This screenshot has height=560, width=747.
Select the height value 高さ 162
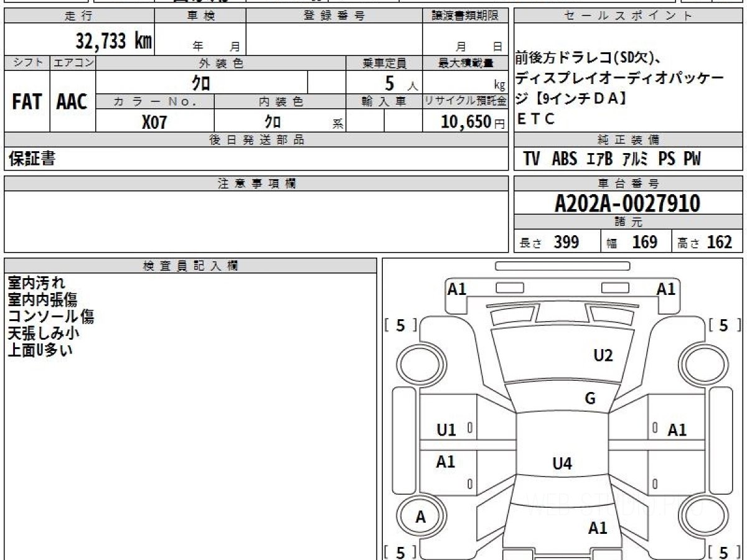pyautogui.click(x=705, y=242)
